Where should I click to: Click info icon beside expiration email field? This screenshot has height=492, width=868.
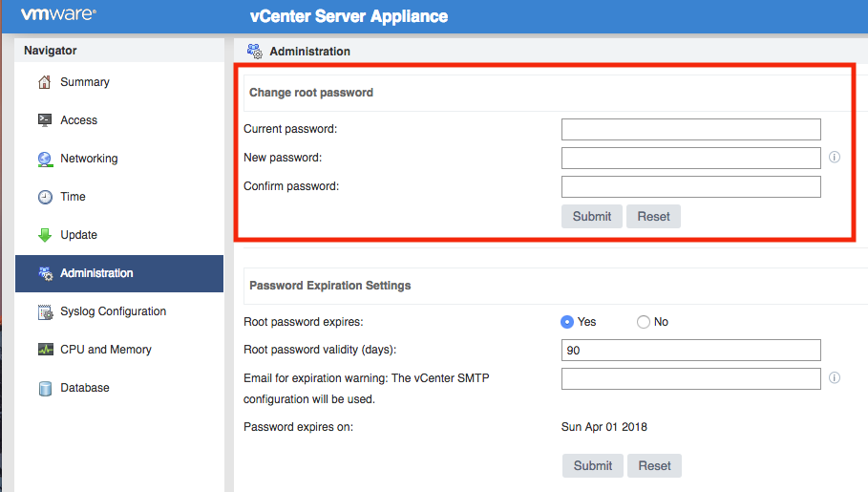tap(835, 378)
